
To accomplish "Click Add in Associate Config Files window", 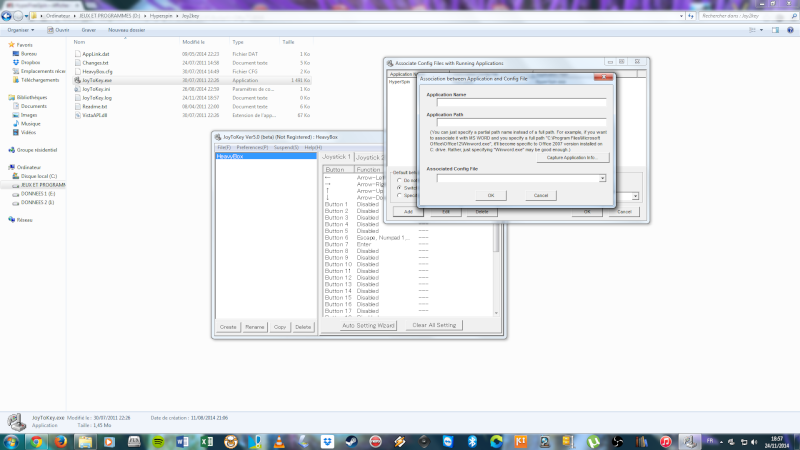I will click(x=408, y=212).
